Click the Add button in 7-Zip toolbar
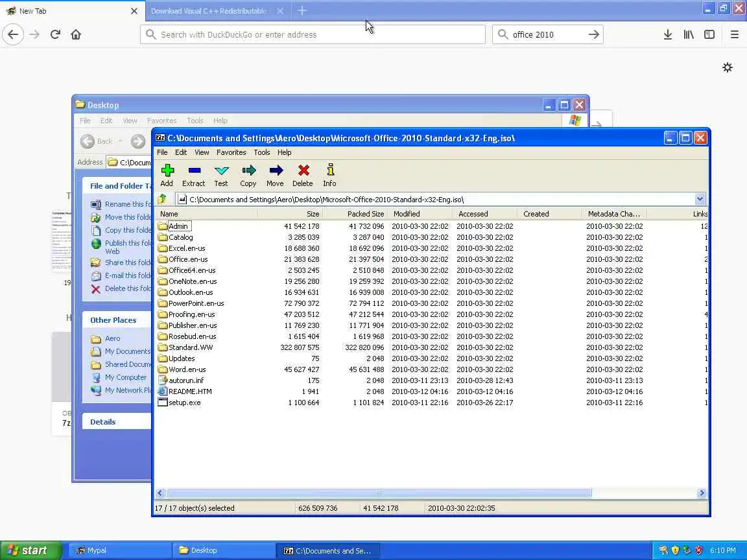 tap(167, 175)
